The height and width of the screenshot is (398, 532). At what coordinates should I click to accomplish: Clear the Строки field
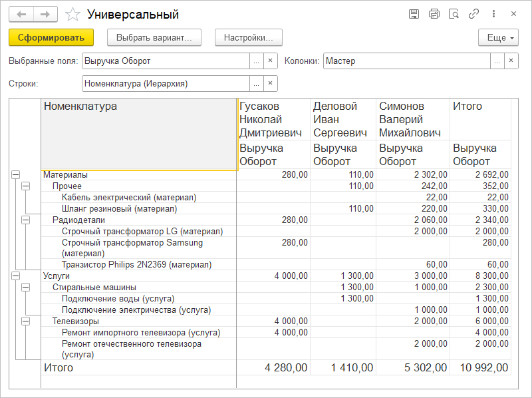pos(271,84)
